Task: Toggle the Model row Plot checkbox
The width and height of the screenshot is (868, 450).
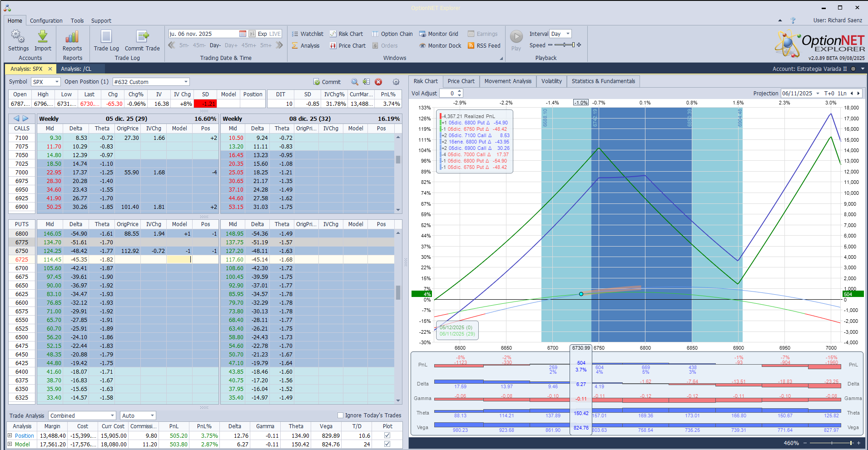Action: click(387, 444)
